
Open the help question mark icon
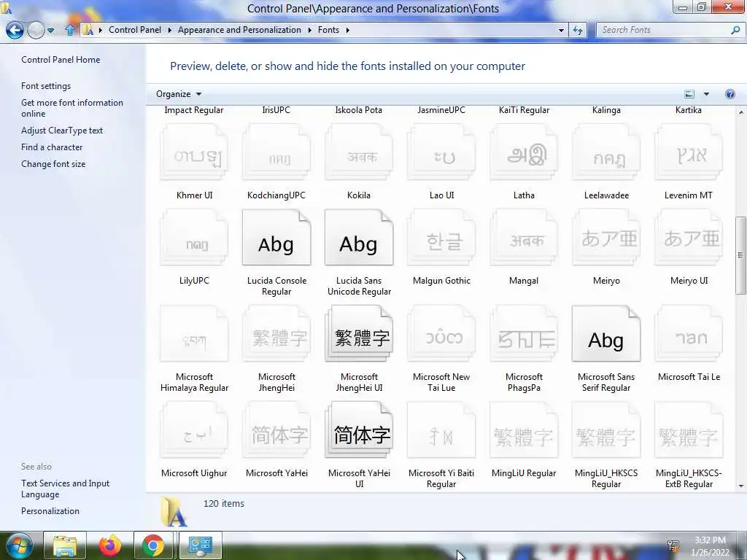[x=729, y=94]
